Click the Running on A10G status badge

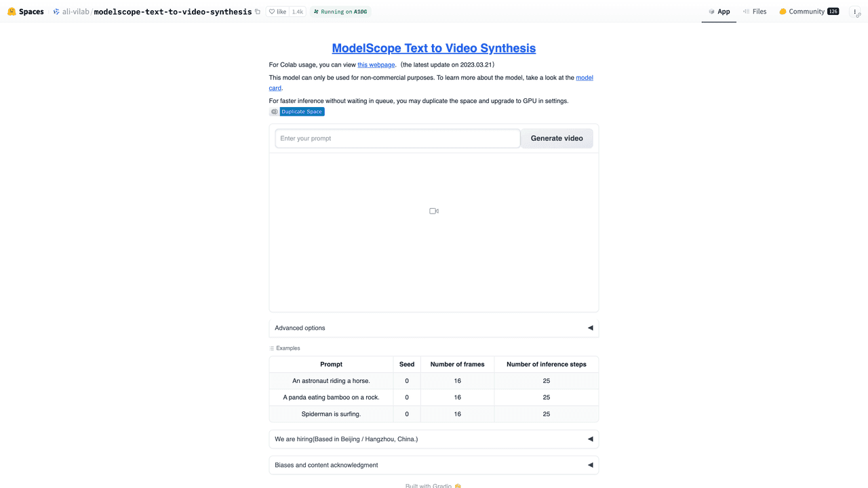tap(340, 12)
